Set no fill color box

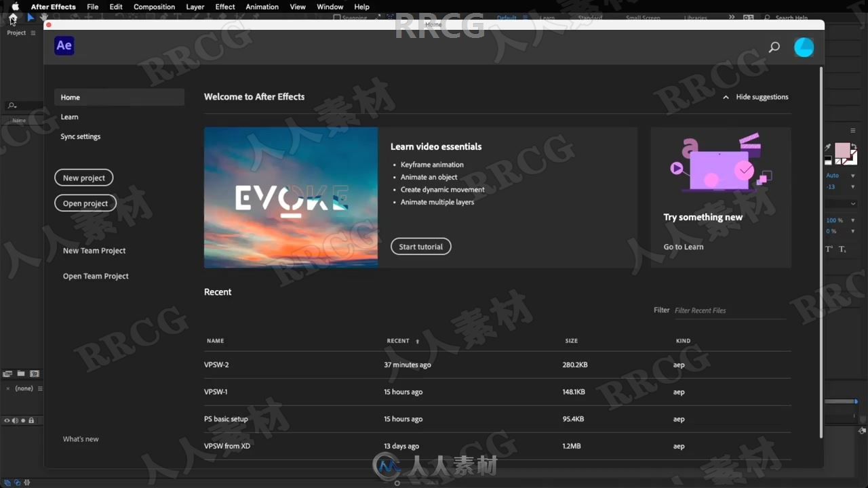[838, 161]
